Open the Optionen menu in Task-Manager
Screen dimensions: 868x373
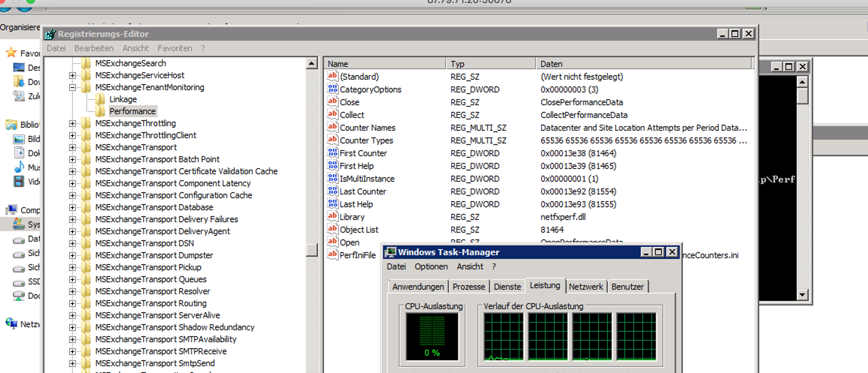pyautogui.click(x=431, y=266)
